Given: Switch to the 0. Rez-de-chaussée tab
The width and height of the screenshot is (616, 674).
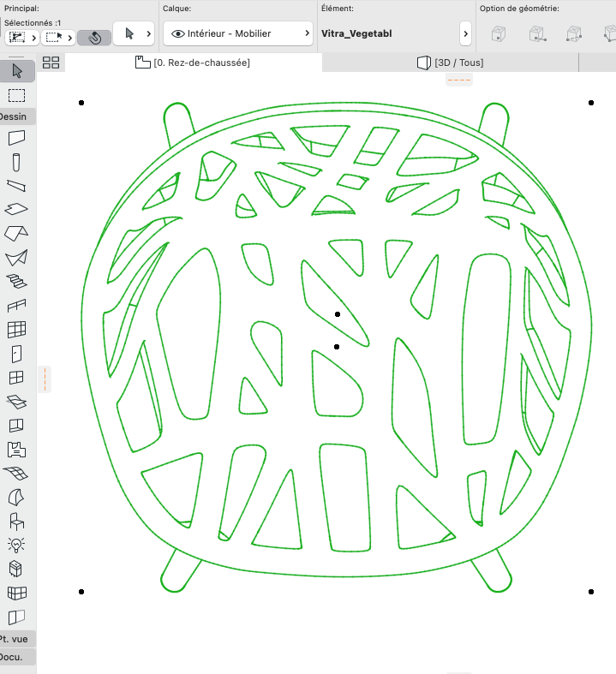Looking at the screenshot, I should (193, 63).
